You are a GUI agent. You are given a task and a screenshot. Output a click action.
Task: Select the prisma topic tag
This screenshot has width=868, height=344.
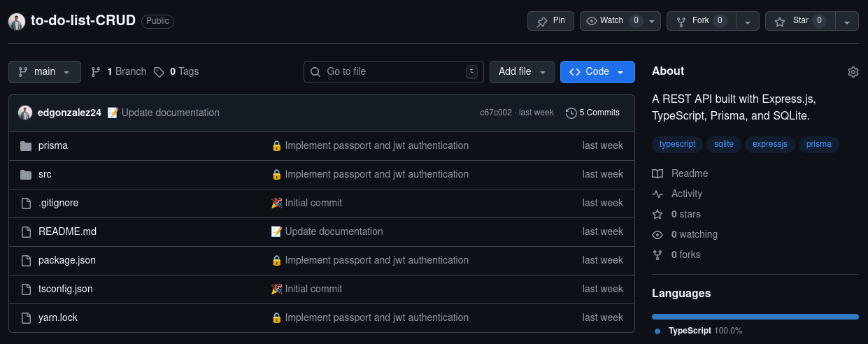click(818, 144)
